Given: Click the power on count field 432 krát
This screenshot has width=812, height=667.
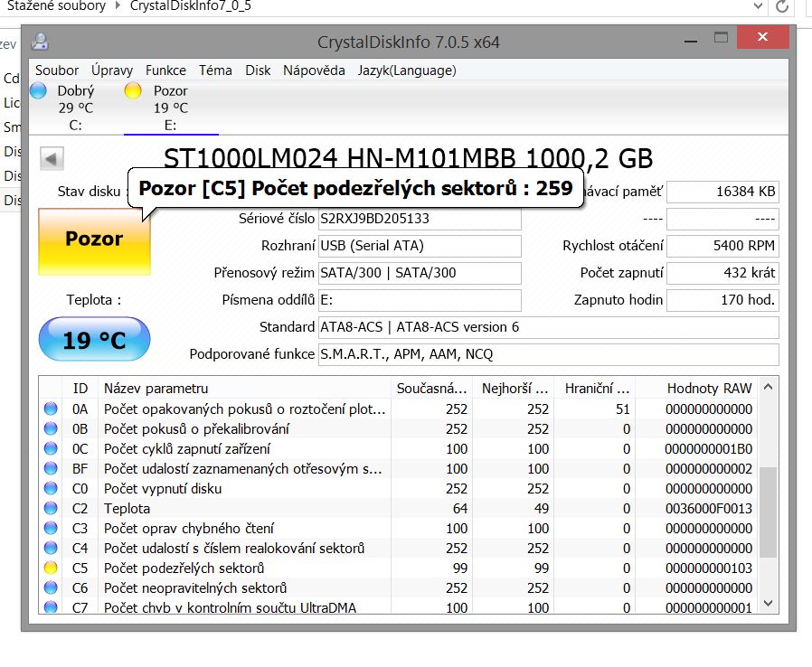Looking at the screenshot, I should point(722,273).
